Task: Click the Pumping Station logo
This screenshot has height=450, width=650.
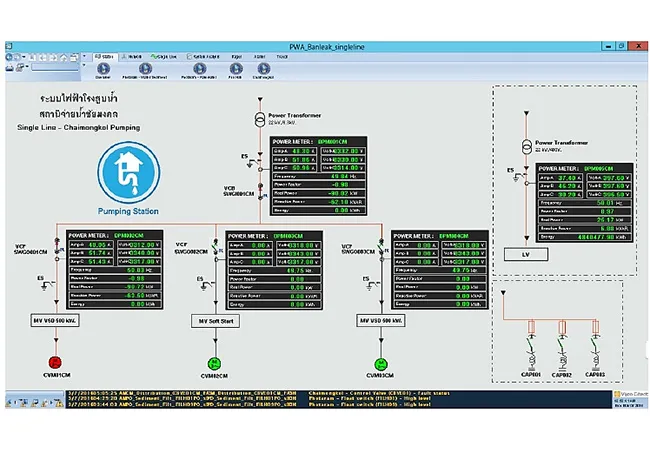Action: click(129, 173)
